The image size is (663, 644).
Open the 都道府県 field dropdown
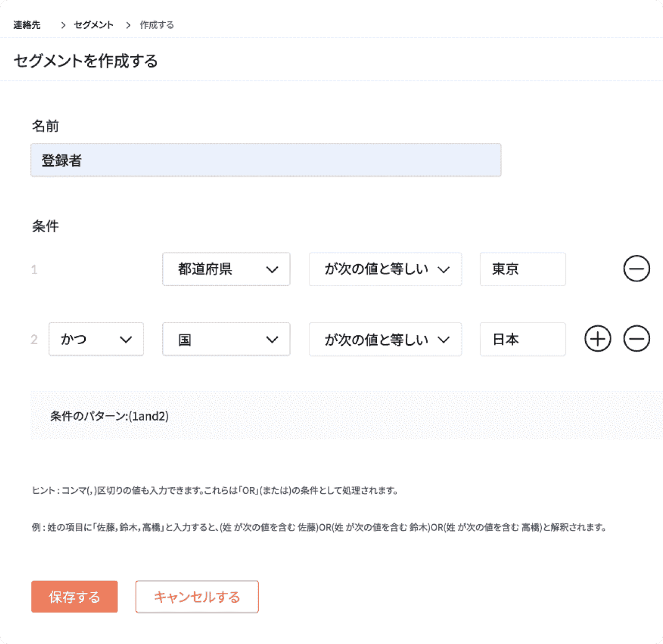click(x=226, y=269)
